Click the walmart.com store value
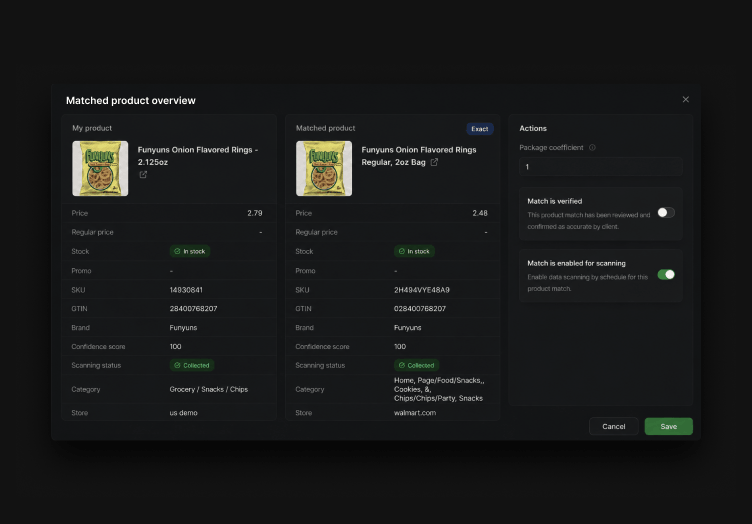The height and width of the screenshot is (524, 752). click(x=415, y=413)
